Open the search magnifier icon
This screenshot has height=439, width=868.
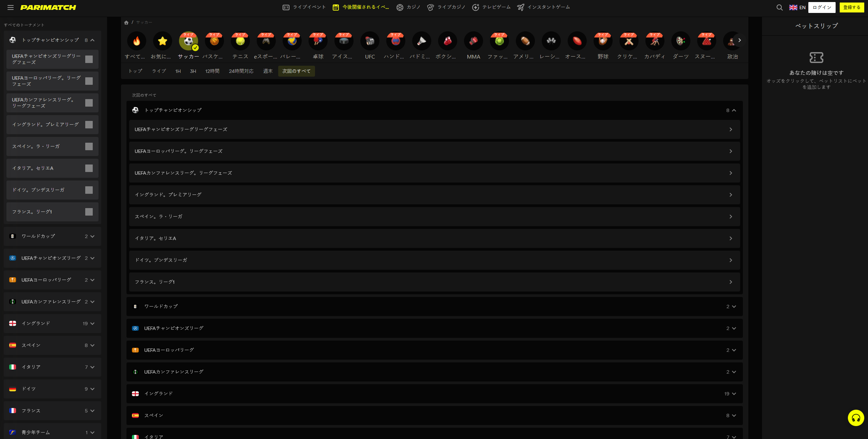click(779, 7)
